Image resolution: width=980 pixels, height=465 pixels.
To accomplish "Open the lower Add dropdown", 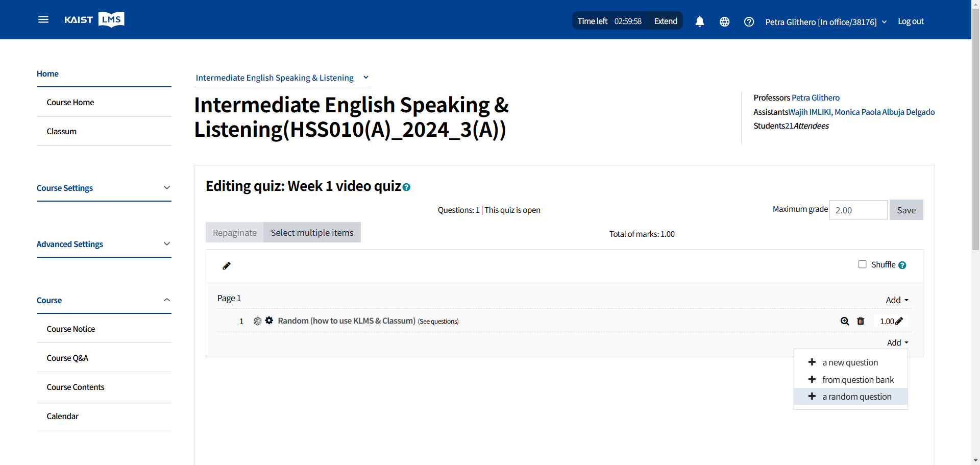I will pyautogui.click(x=898, y=342).
